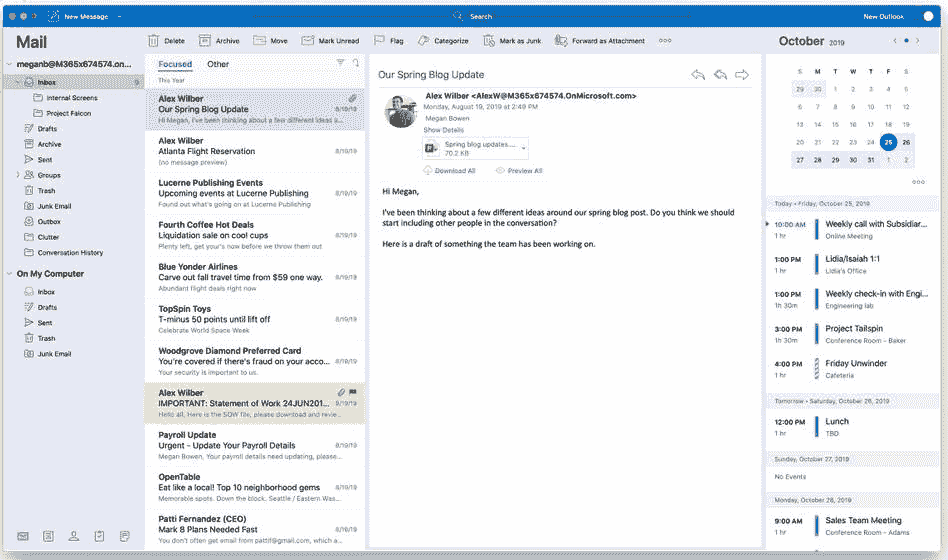948x560 pixels.
Task: Open the New Message dropdown arrow
Action: [x=119, y=17]
